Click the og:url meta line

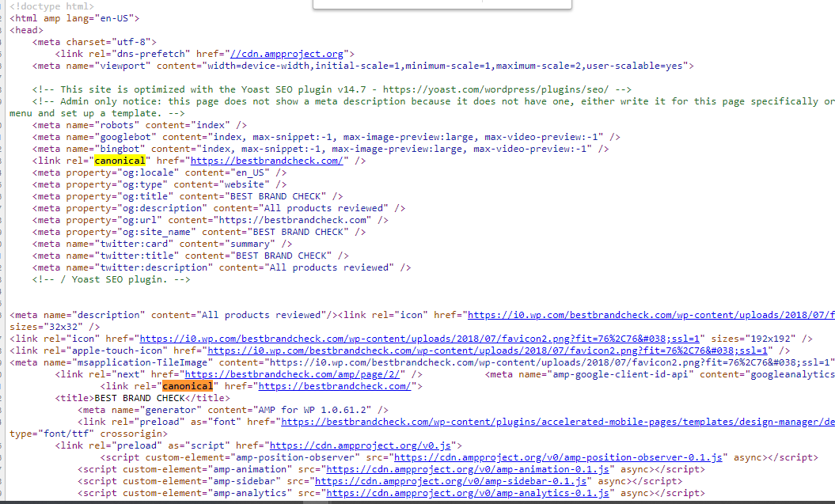click(211, 220)
